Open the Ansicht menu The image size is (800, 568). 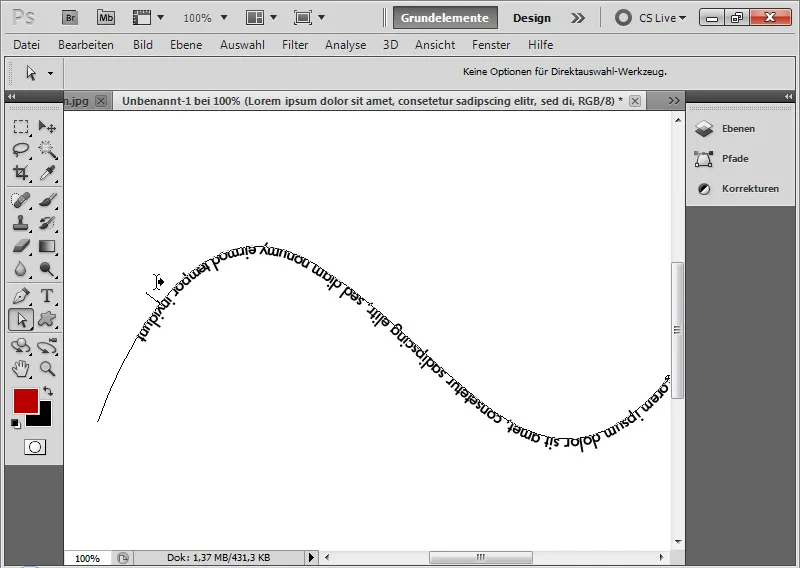[435, 45]
